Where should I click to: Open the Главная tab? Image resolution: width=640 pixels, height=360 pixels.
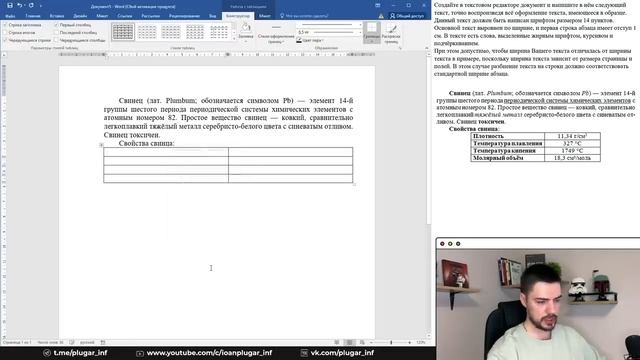(33, 16)
